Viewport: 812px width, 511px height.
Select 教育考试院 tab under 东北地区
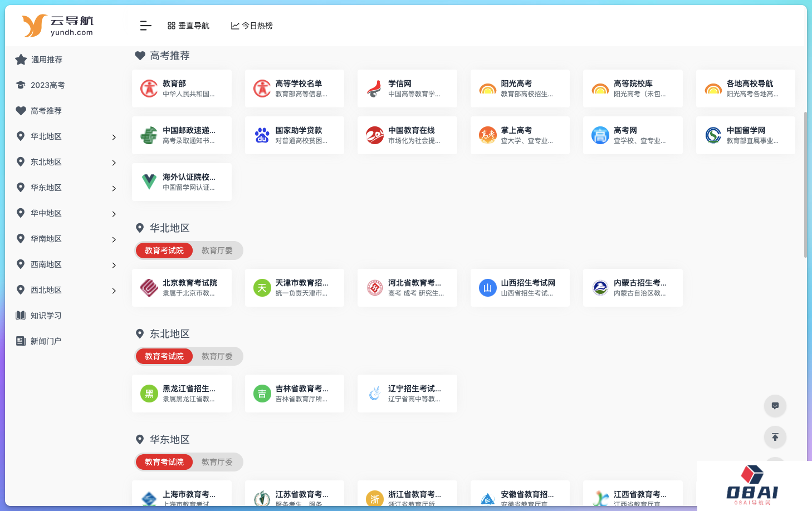point(164,356)
